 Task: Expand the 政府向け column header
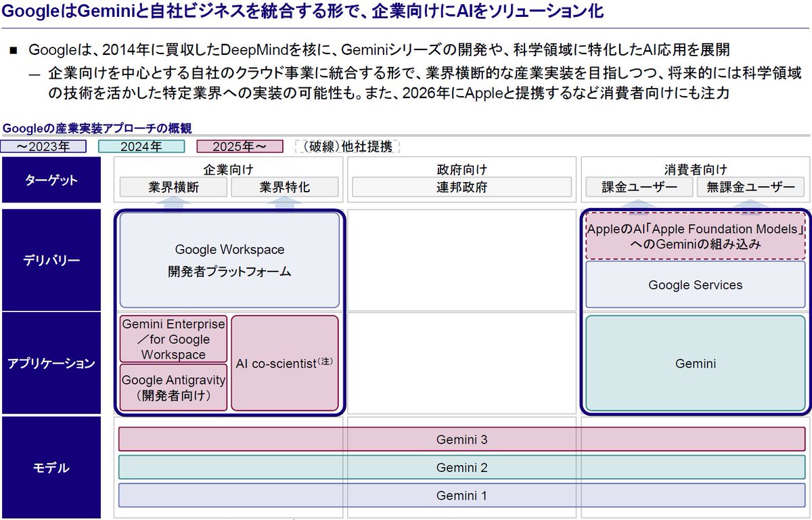coord(461,169)
